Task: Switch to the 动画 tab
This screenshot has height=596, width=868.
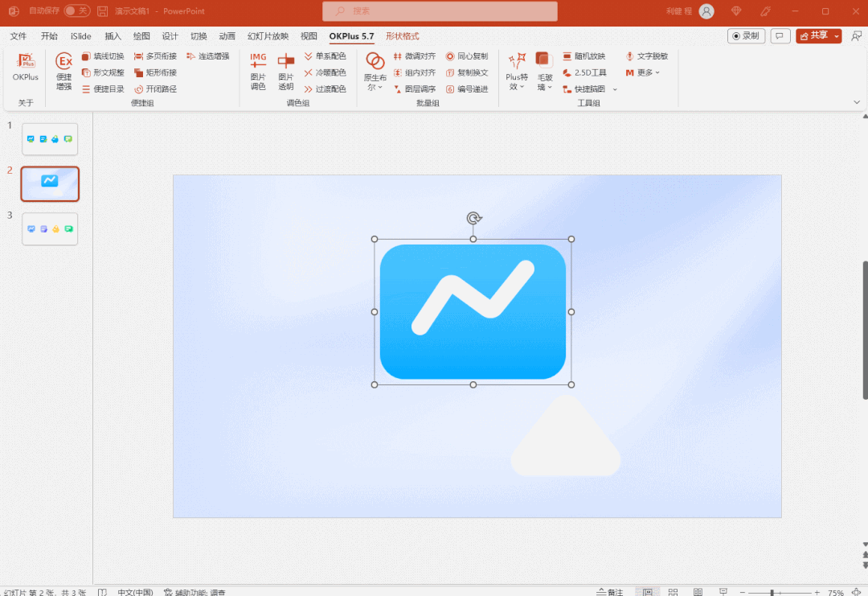Action: [227, 36]
